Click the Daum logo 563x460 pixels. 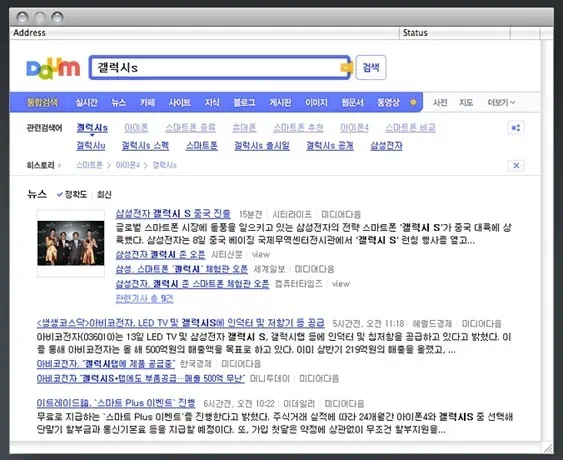(x=53, y=68)
